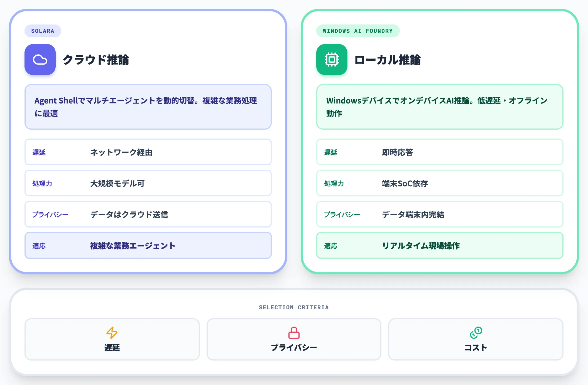The height and width of the screenshot is (385, 588).
Task: Click the リアルタイム現場操作 value
Action: (x=421, y=246)
